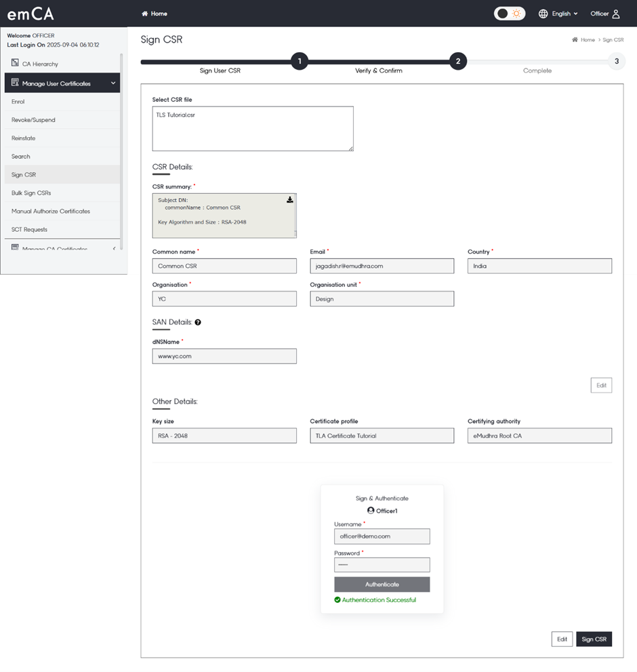Select Bulk Sign CSRs menu item
This screenshot has width=637, height=672.
click(31, 193)
